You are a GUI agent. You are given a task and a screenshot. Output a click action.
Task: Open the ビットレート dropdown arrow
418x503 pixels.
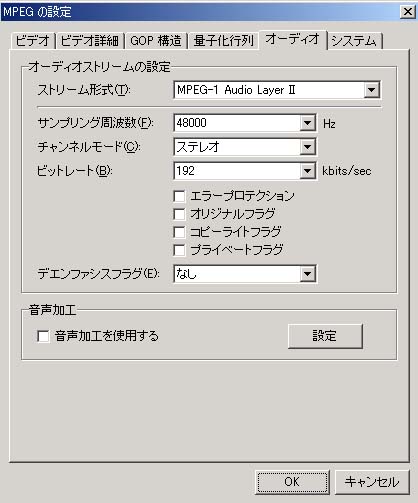(x=307, y=171)
